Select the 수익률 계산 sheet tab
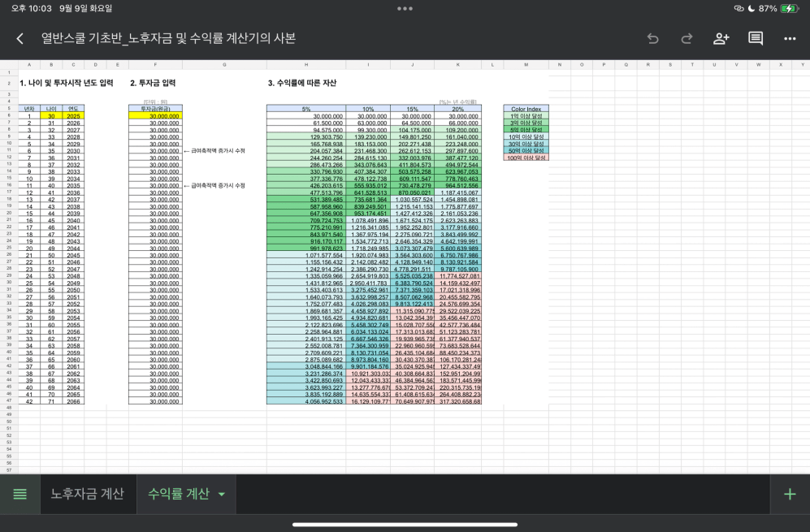This screenshot has width=810, height=532. (x=179, y=495)
